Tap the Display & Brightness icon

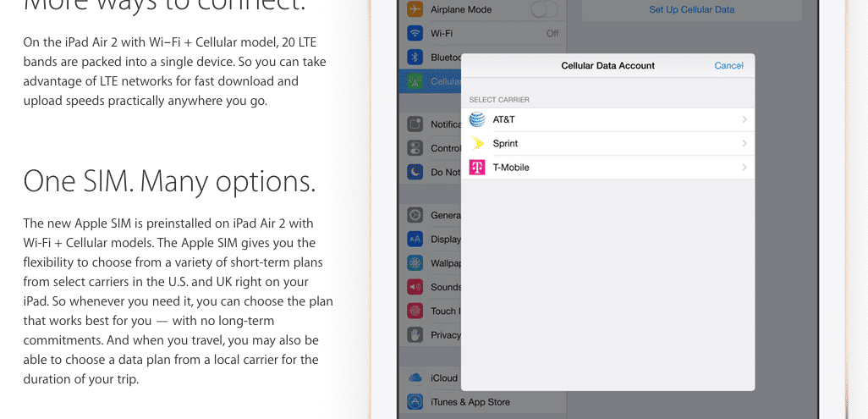point(415,239)
